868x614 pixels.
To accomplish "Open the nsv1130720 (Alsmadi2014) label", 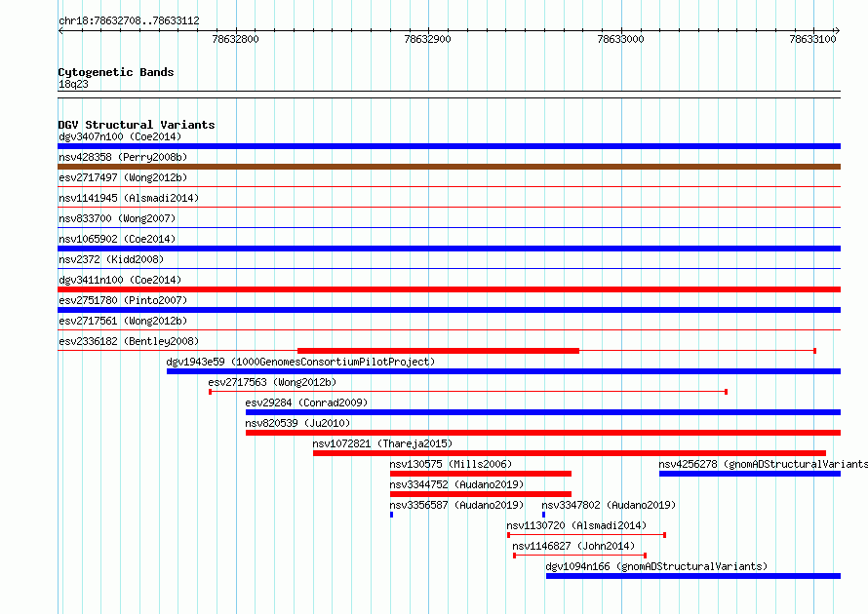I will coord(576,525).
